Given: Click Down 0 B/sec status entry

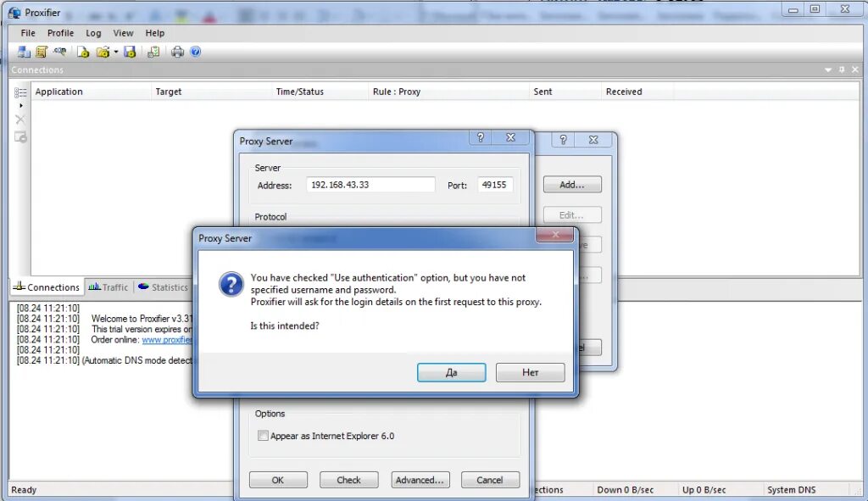Looking at the screenshot, I should (625, 490).
